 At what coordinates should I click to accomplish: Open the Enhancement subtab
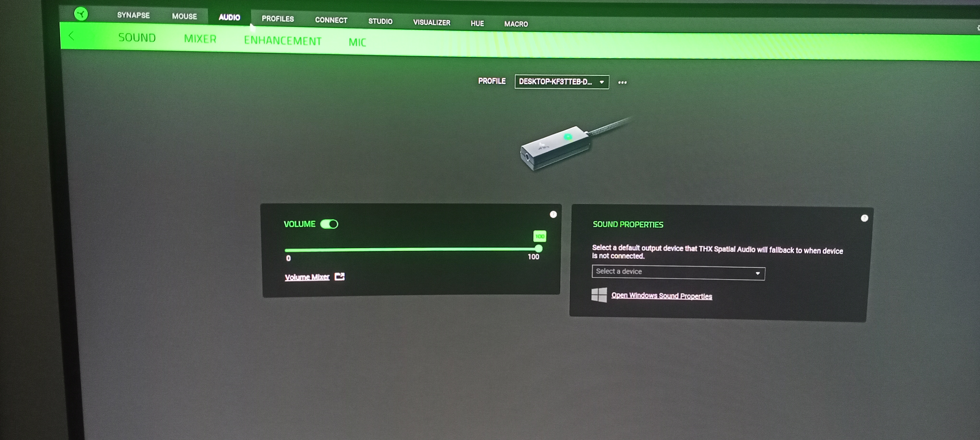click(283, 41)
